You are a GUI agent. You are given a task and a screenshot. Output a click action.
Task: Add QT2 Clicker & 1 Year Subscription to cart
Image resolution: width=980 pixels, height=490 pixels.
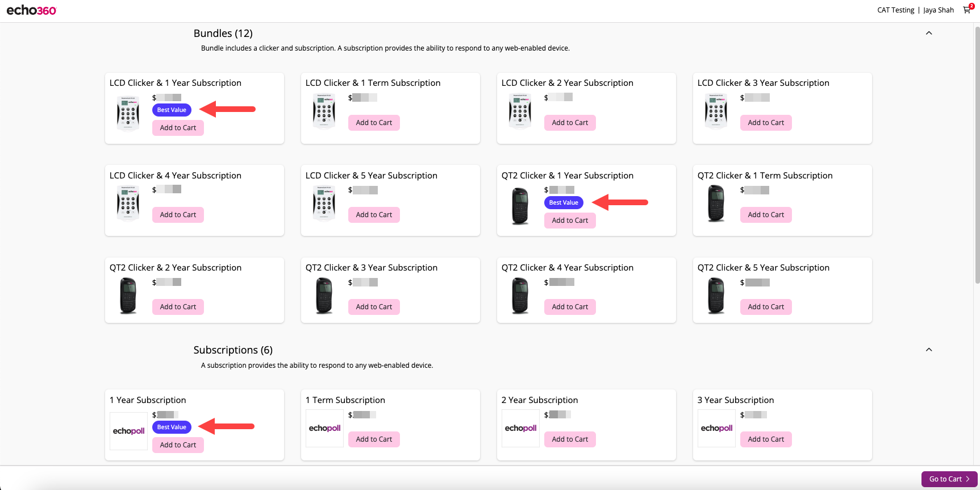tap(570, 221)
